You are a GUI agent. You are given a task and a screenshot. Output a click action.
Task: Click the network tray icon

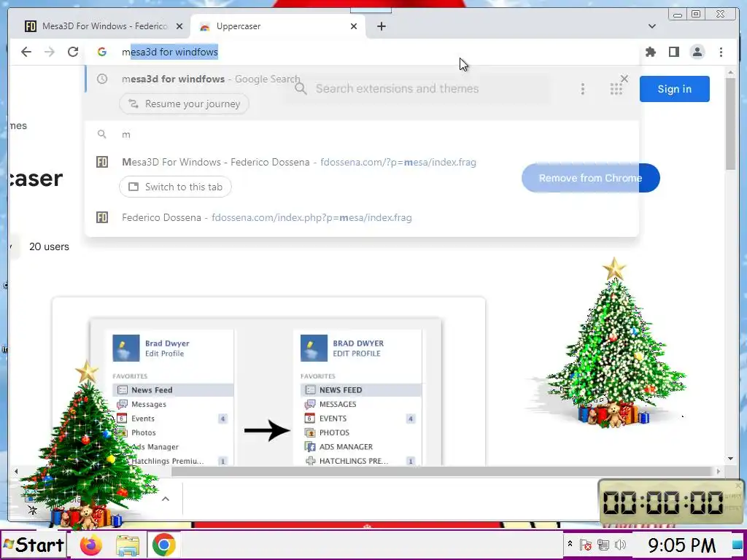(603, 545)
